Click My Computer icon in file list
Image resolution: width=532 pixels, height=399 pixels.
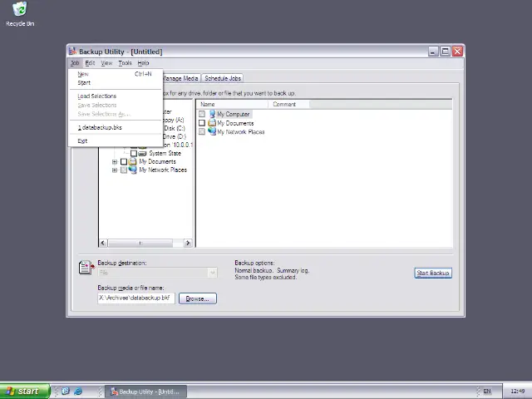pos(212,114)
